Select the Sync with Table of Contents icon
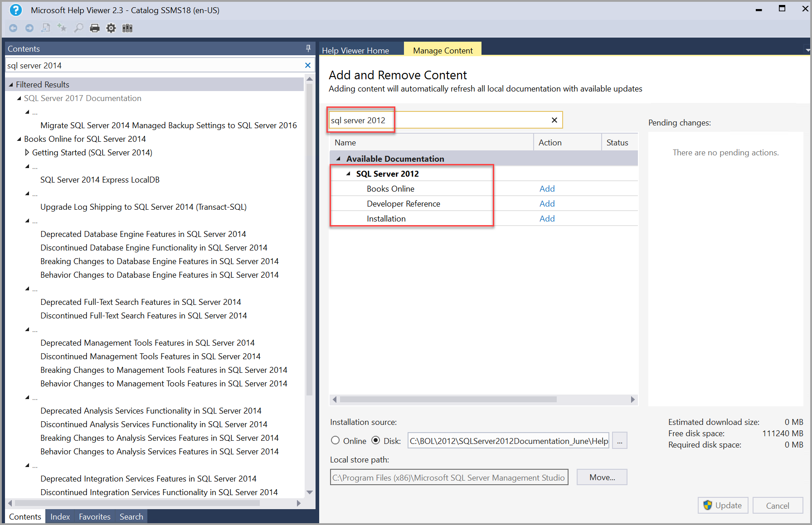 (x=46, y=28)
